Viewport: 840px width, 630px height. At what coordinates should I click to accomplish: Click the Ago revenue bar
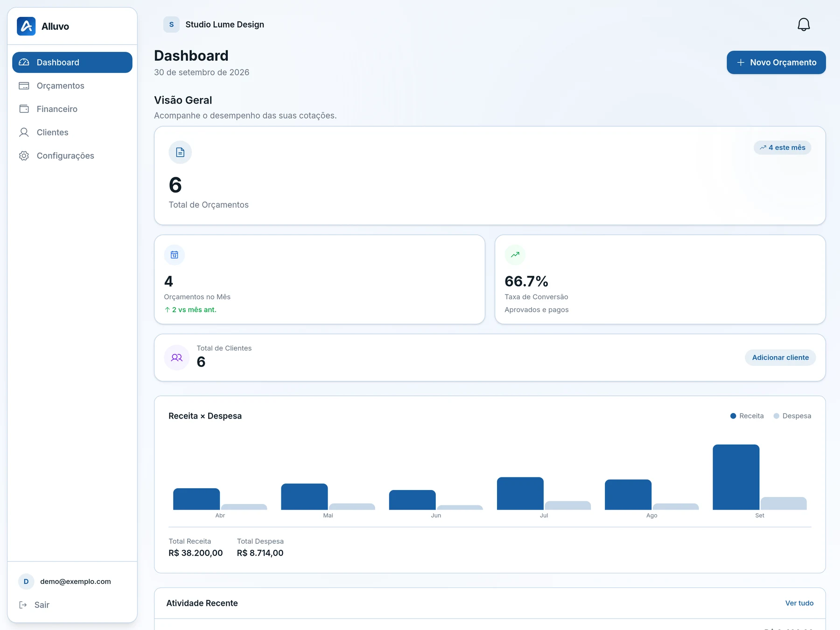[x=628, y=494]
